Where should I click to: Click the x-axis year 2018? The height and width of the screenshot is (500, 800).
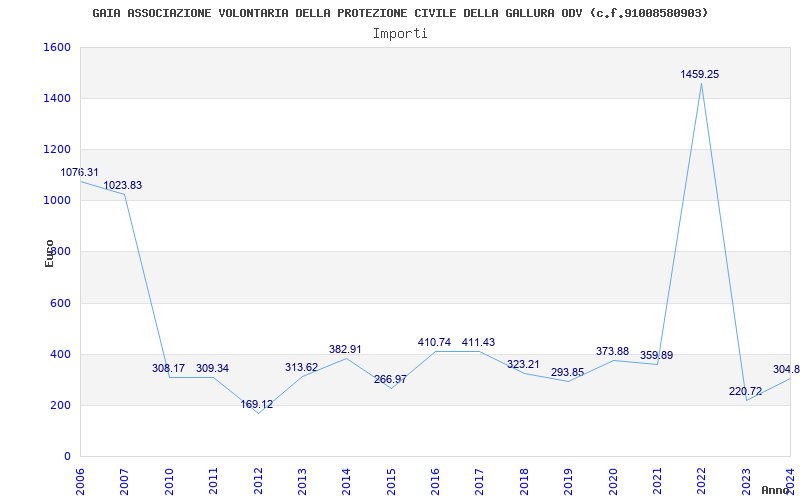(x=524, y=481)
